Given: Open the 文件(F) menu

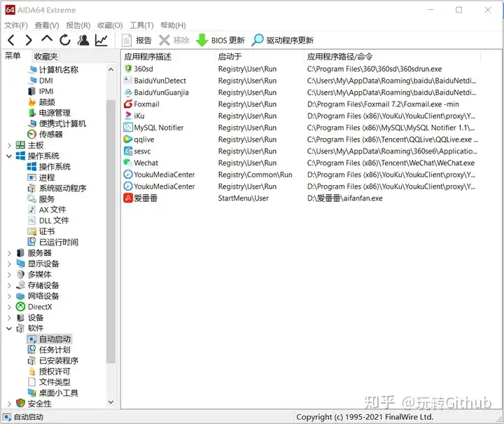Looking at the screenshot, I should click(16, 25).
